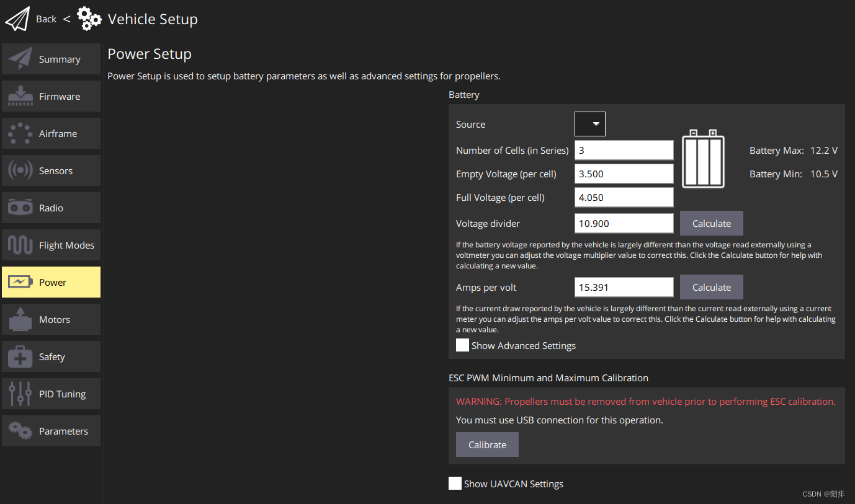
Task: Click the Airframe dotted circle icon
Action: (x=20, y=133)
